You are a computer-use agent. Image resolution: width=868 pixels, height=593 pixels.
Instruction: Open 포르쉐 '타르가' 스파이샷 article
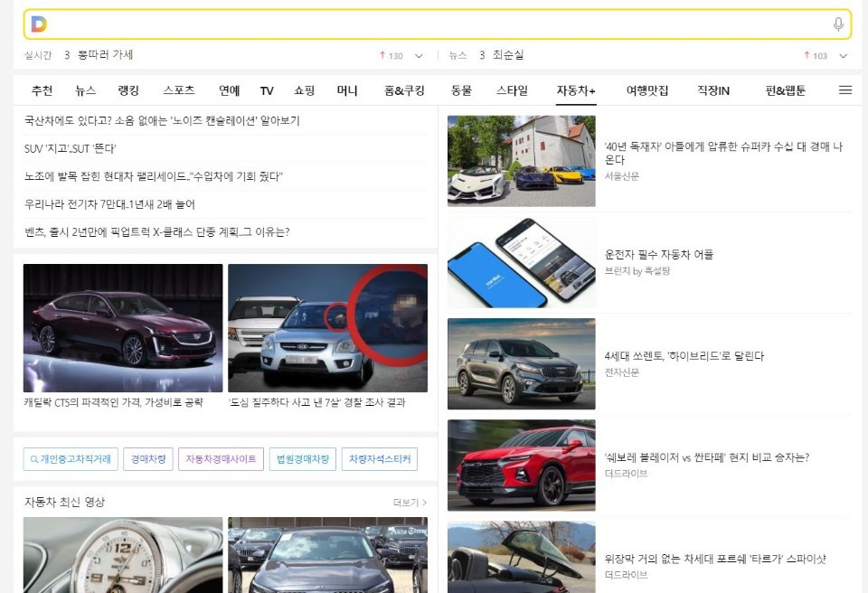coord(715,559)
